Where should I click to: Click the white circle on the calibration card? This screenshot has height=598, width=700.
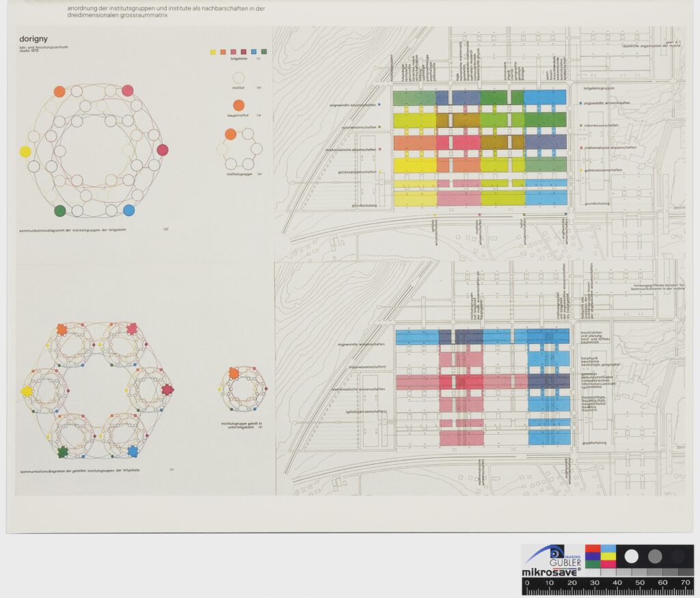point(632,556)
